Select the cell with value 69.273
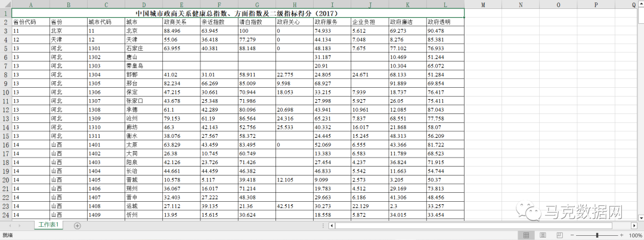 click(407, 31)
